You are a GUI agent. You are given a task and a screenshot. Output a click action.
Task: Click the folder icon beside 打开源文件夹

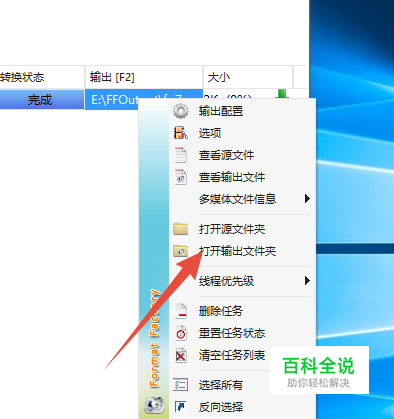181,229
